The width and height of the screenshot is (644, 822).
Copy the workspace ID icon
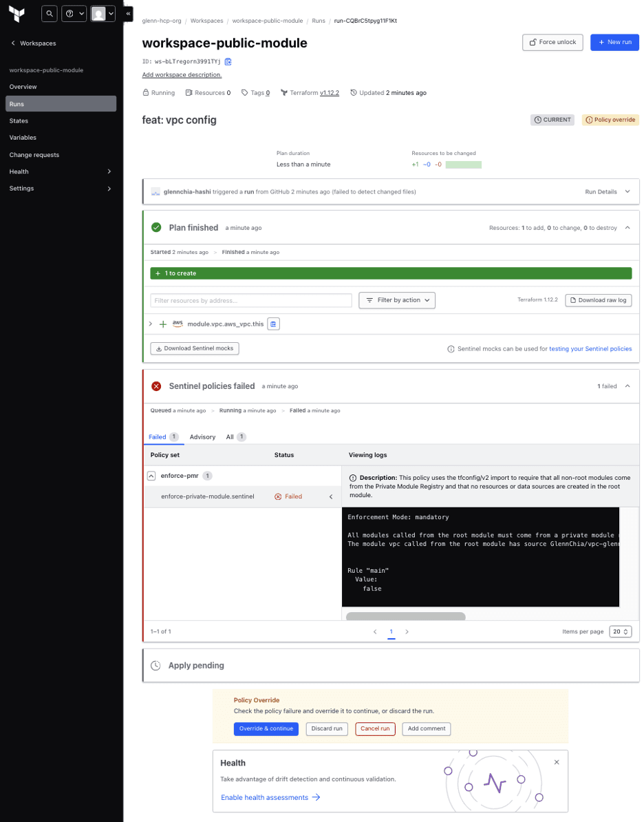[x=228, y=61]
